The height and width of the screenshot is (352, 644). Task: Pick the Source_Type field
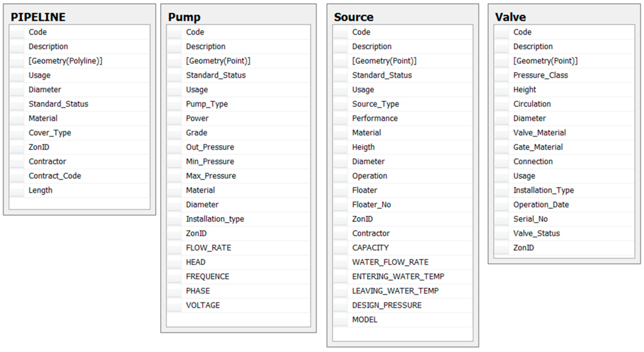click(375, 104)
